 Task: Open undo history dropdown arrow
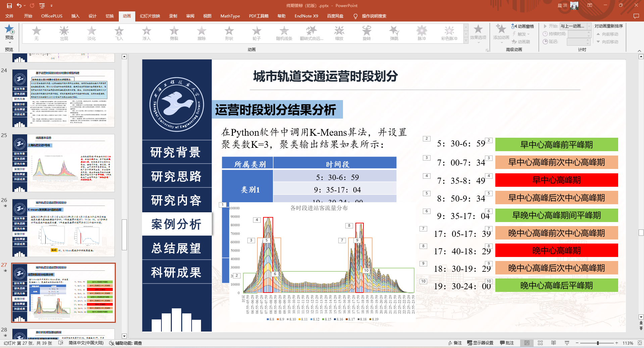(x=25, y=5)
